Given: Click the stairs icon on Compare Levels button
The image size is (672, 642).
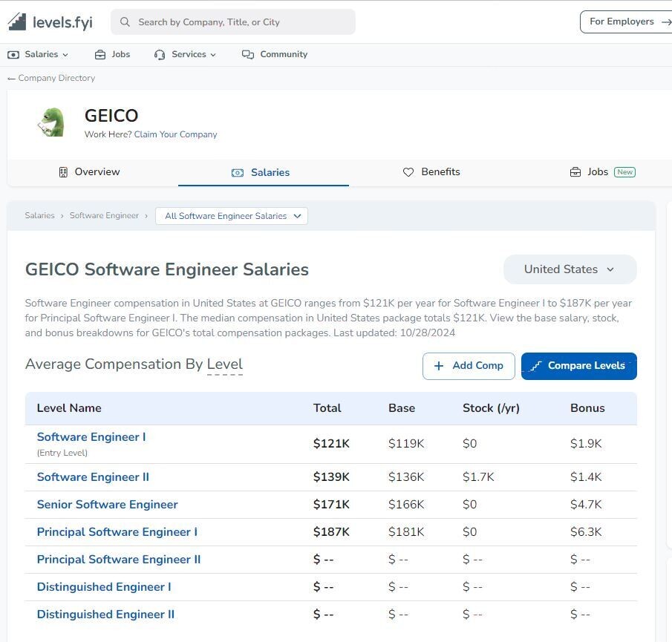Looking at the screenshot, I should coord(537,365).
